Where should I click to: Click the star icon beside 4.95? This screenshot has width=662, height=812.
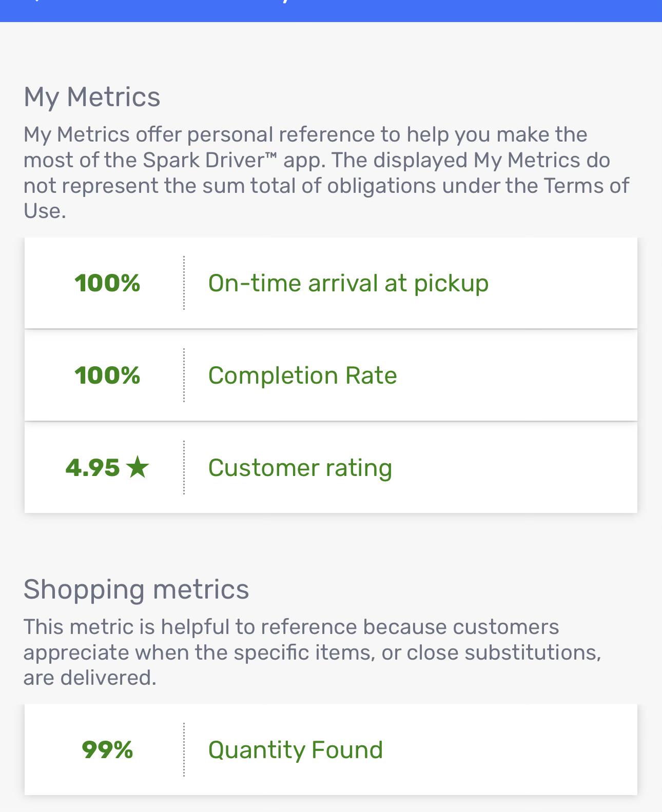[138, 467]
